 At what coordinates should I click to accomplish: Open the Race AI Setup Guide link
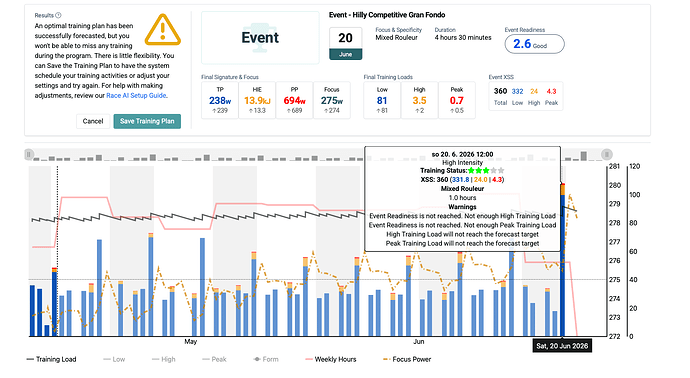136,95
